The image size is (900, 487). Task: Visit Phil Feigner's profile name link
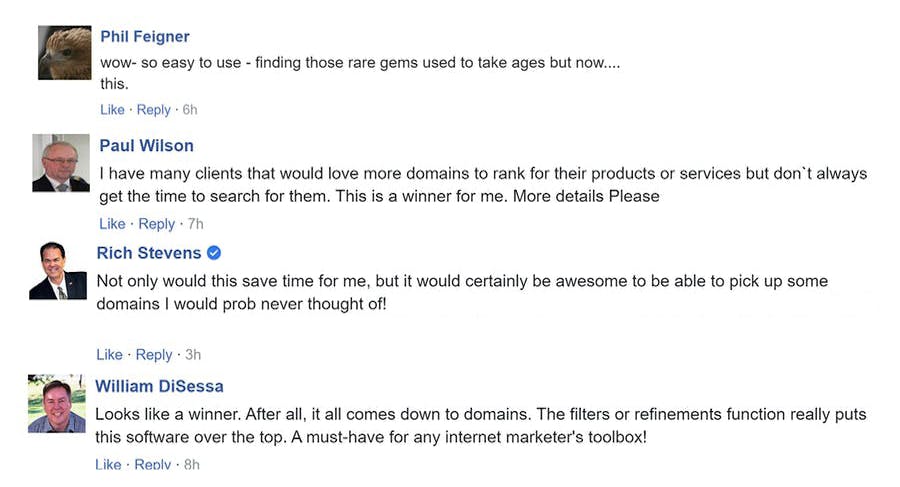(x=145, y=37)
